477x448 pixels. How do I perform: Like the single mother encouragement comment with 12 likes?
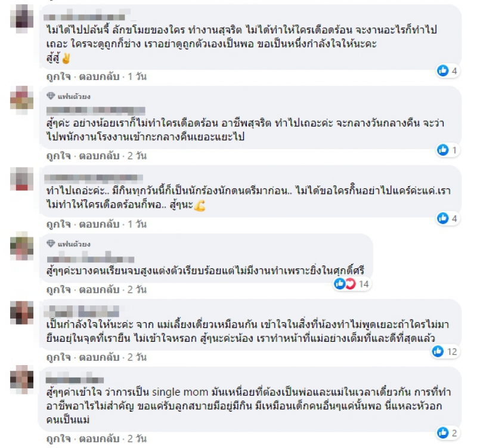click(58, 357)
